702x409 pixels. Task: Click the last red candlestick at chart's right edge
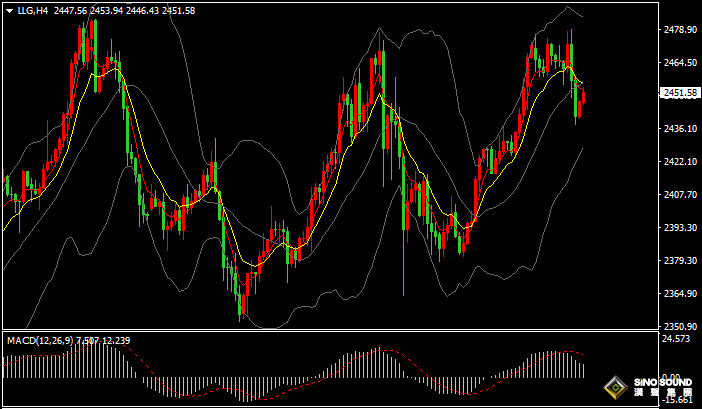coord(583,100)
